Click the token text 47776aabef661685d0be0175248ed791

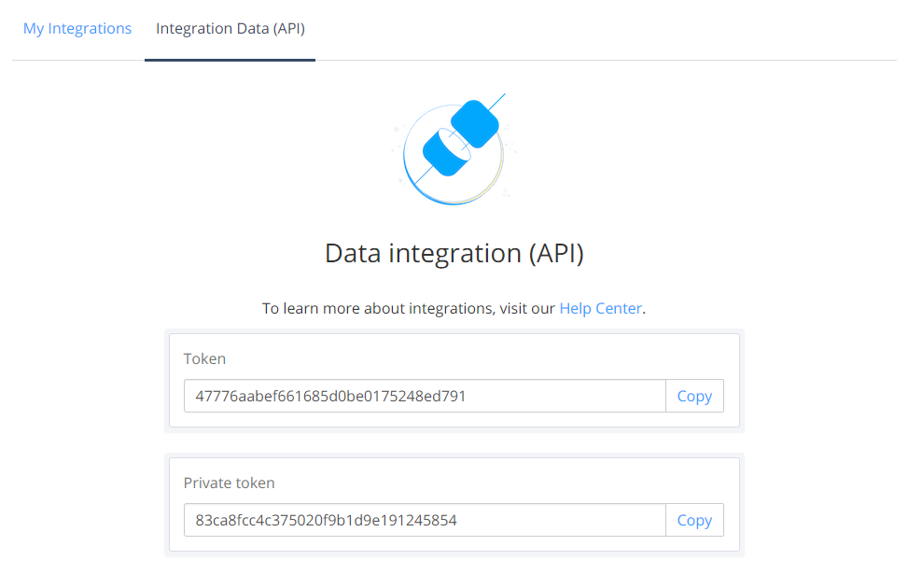tap(330, 397)
